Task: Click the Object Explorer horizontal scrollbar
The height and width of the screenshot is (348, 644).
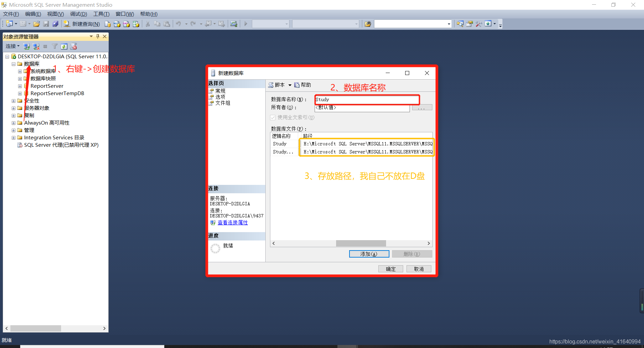Action: [36, 328]
